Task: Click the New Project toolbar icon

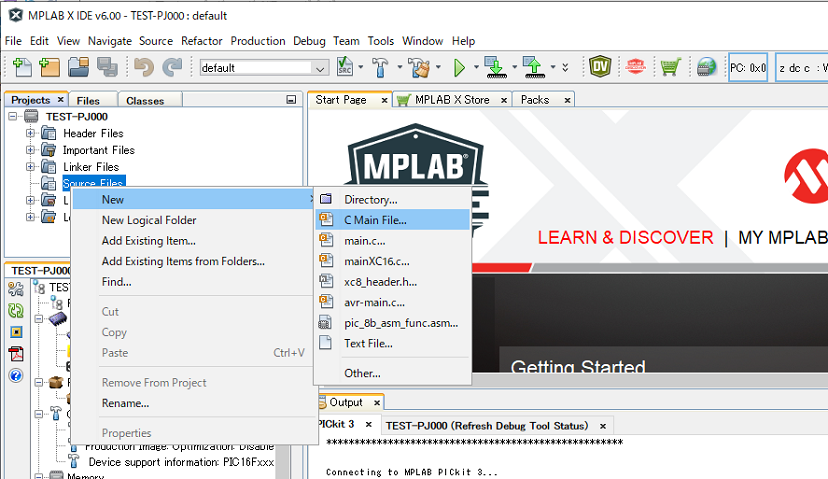Action: (50, 67)
